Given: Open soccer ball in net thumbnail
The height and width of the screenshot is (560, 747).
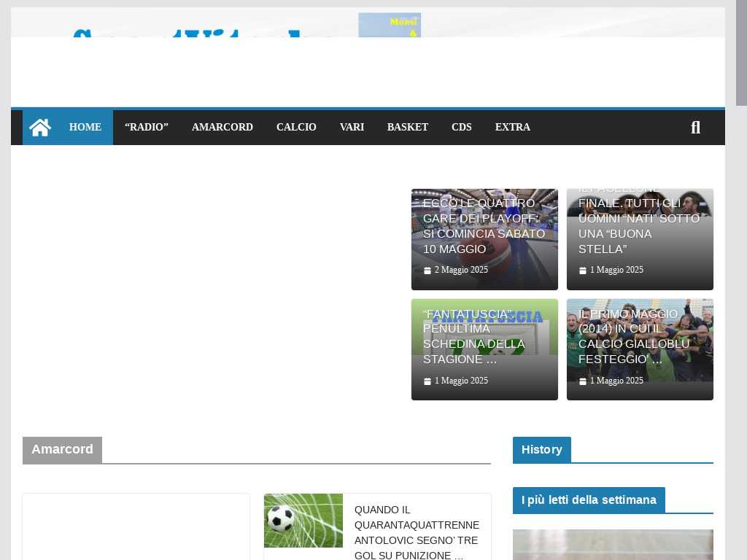Looking at the screenshot, I should click(303, 521).
